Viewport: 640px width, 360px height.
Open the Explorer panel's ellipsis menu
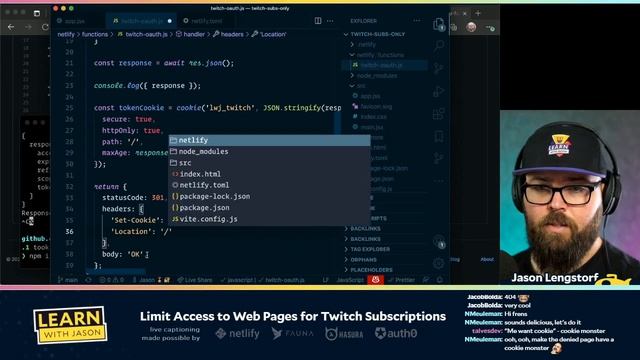(417, 21)
